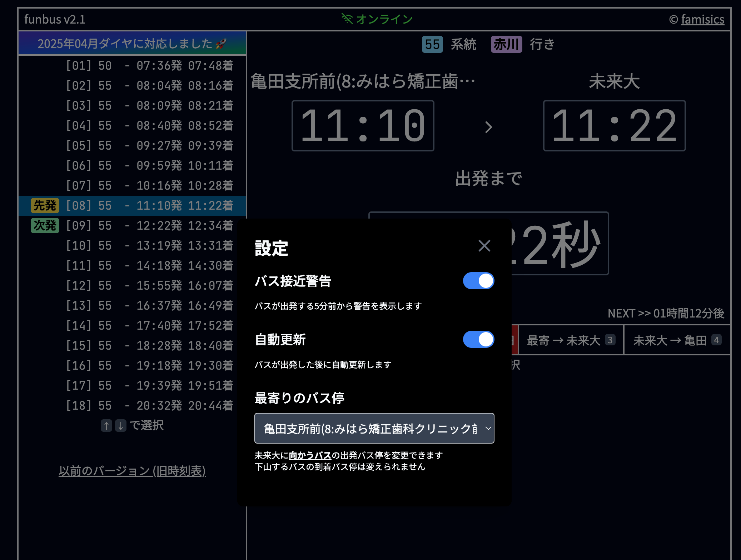The image size is (741, 560).
Task: Toggle the バス接近警告 switch off
Action: (x=478, y=281)
